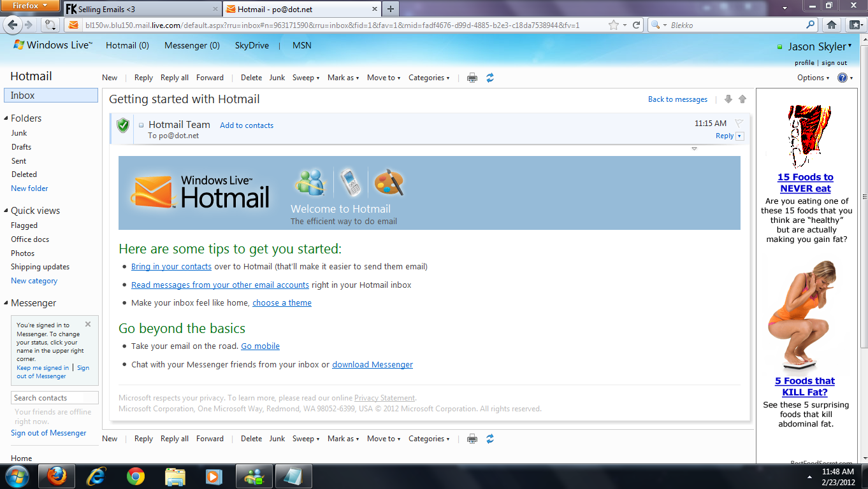This screenshot has width=868, height=489.
Task: Open Messenger (0) in top navigation
Action: [x=192, y=45]
